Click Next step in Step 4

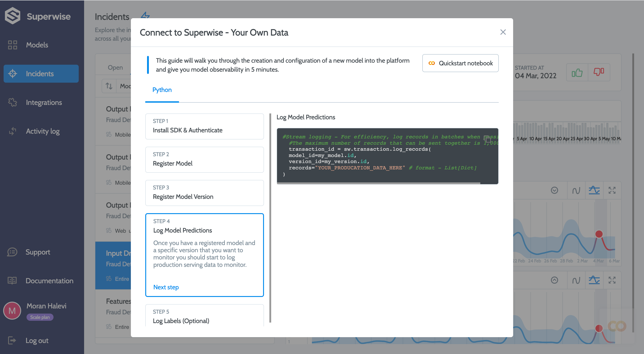click(166, 287)
